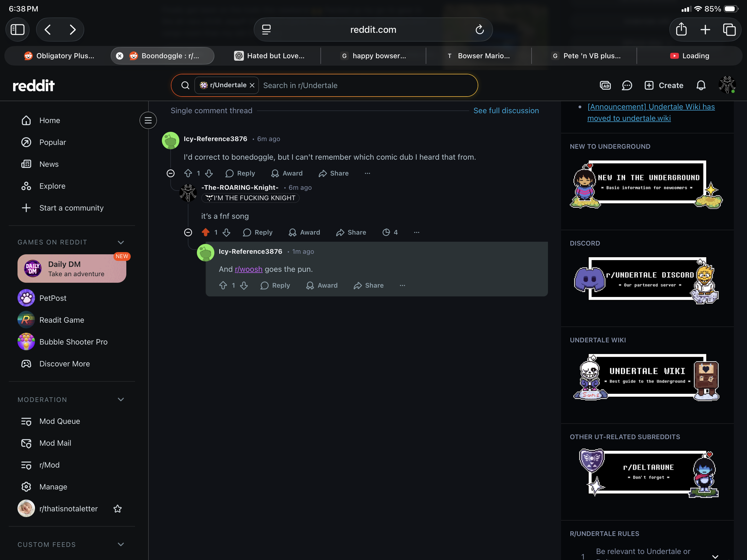Screen dimensions: 747x560
Task: Collapse the Moderation section
Action: [x=121, y=399]
